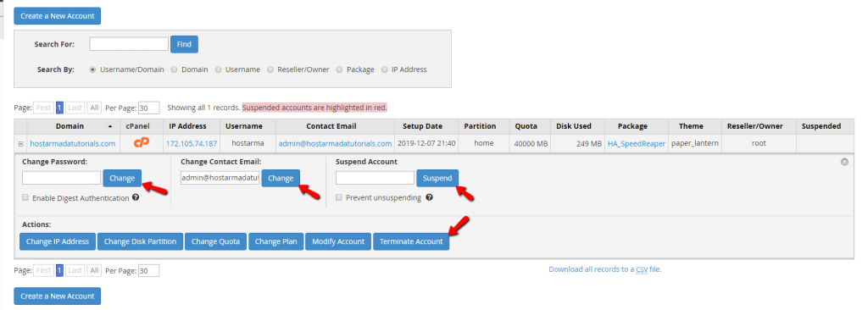868x310 pixels.
Task: Click bottom Create a New Account button
Action: [x=58, y=296]
